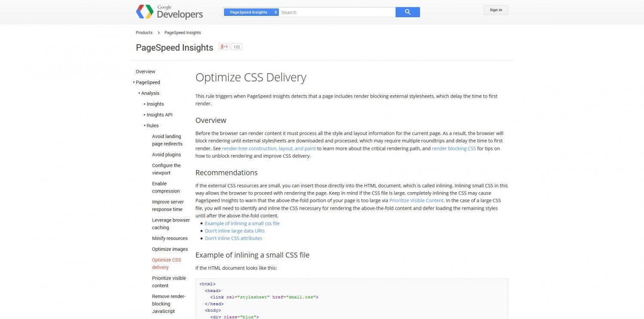644x319 pixels.
Task: Click the blue search magnifier button
Action: click(x=407, y=12)
